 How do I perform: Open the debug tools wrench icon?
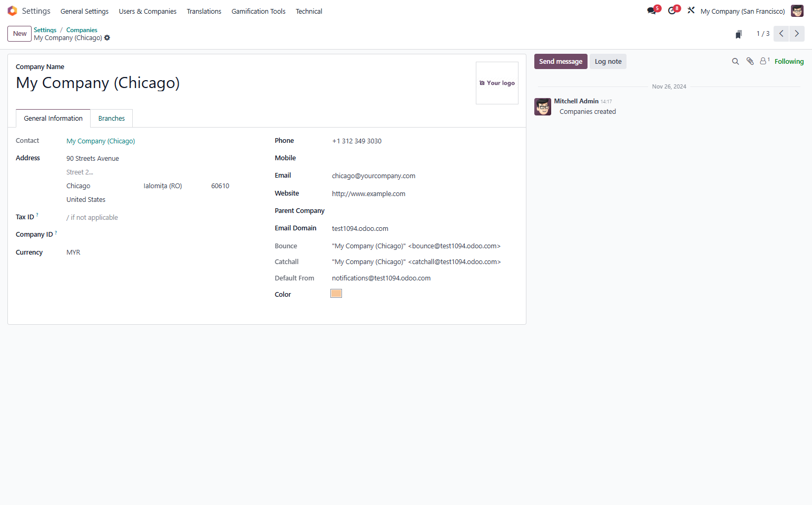pyautogui.click(x=691, y=10)
